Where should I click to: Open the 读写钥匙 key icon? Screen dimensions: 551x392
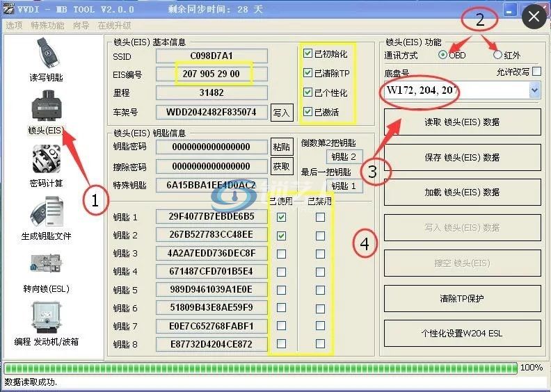coord(47,54)
